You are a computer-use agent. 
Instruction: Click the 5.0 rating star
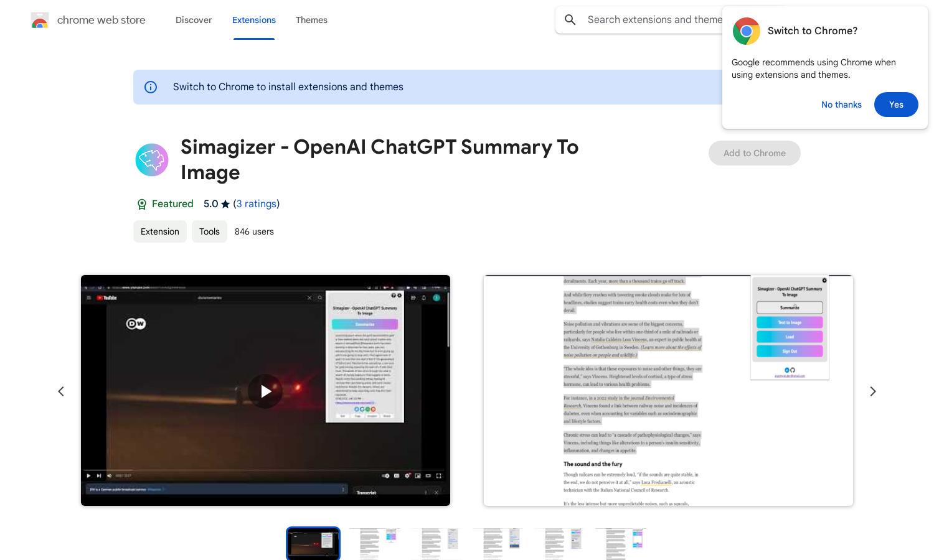225,204
